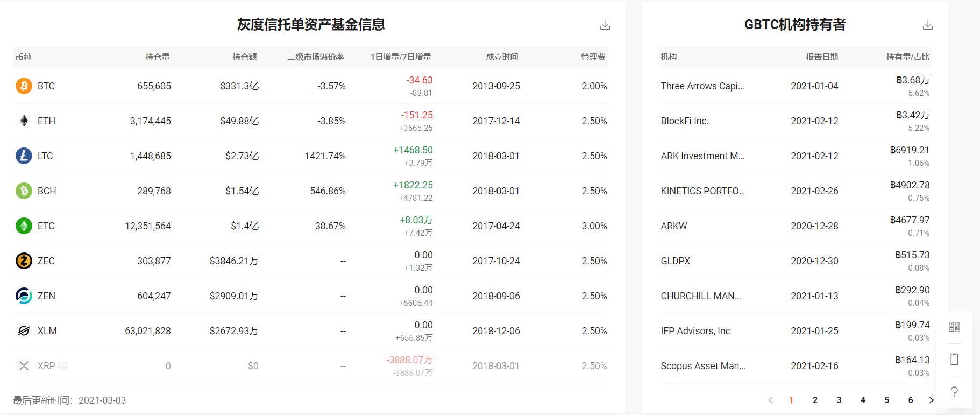The height and width of the screenshot is (415, 980).
Task: Select BlockFi Inc. institution name
Action: (x=685, y=121)
